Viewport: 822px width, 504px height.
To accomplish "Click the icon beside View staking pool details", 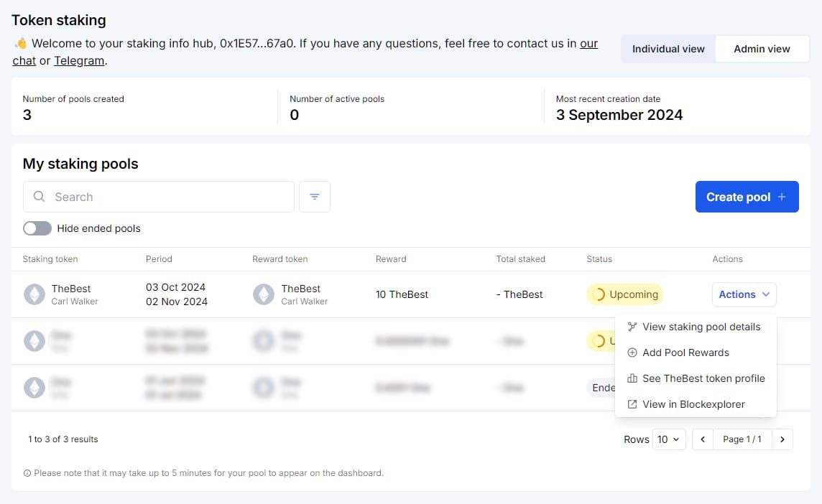I will tap(632, 327).
